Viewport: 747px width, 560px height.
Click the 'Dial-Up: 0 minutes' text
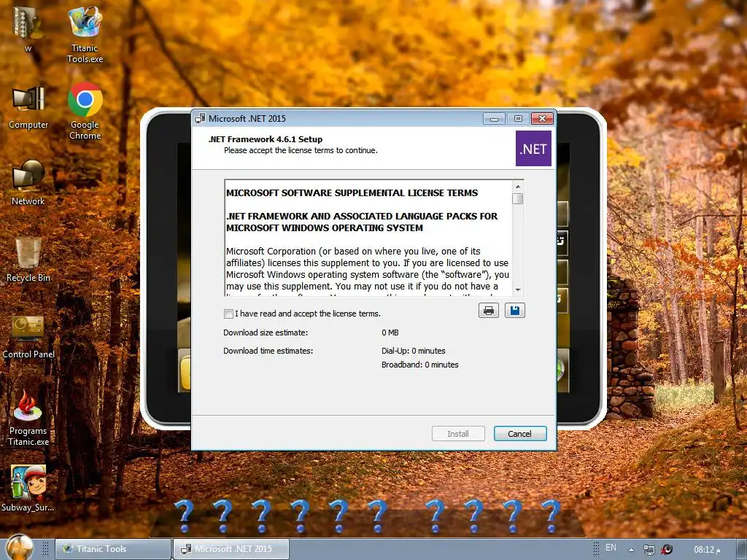[x=414, y=351]
